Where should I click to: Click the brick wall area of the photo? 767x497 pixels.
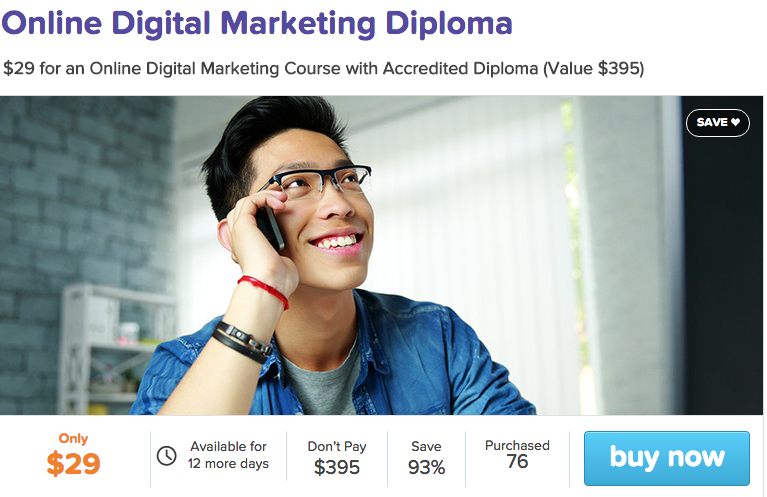[x=78, y=196]
